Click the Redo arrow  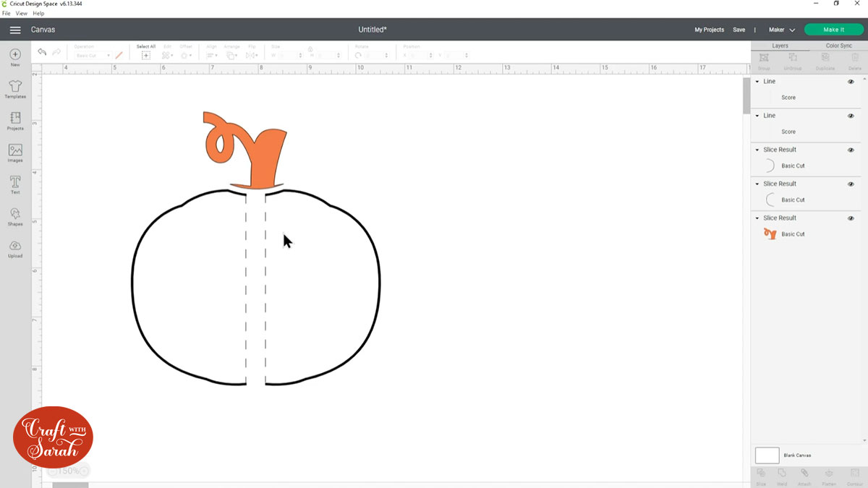click(56, 52)
